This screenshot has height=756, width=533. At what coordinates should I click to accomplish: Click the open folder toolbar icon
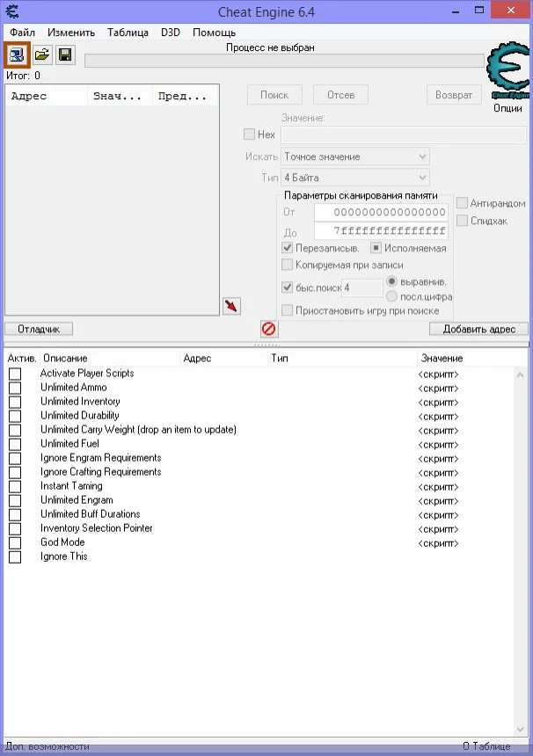click(42, 55)
